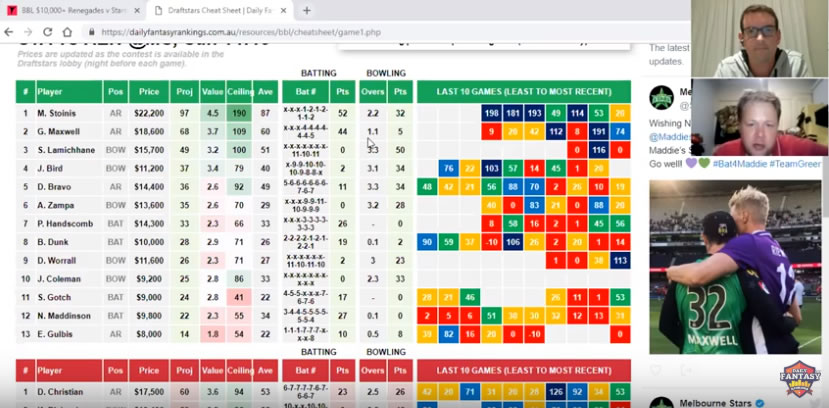Screen dimensions: 829x408
Task: Click Dunk game score tile 106
Action: tap(513, 242)
